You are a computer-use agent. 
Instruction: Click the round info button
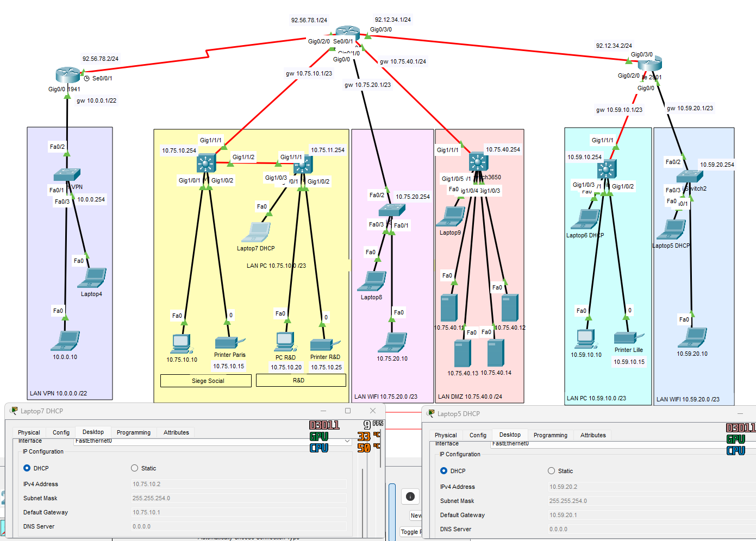[410, 496]
